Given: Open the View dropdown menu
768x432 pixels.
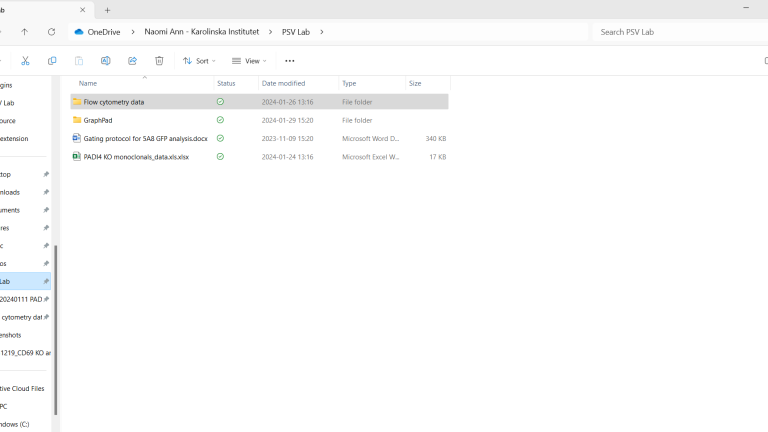Looking at the screenshot, I should 250,61.
